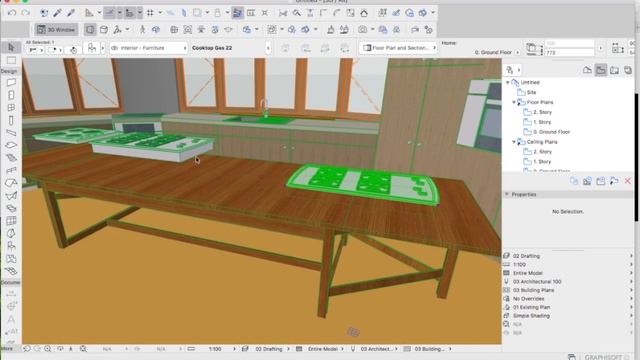Select the Shell tool
The width and height of the screenshot is (640, 360).
click(11, 196)
